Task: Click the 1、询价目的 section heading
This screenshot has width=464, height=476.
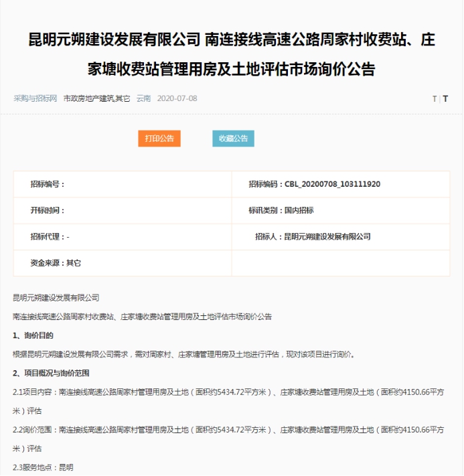Action: click(x=33, y=335)
